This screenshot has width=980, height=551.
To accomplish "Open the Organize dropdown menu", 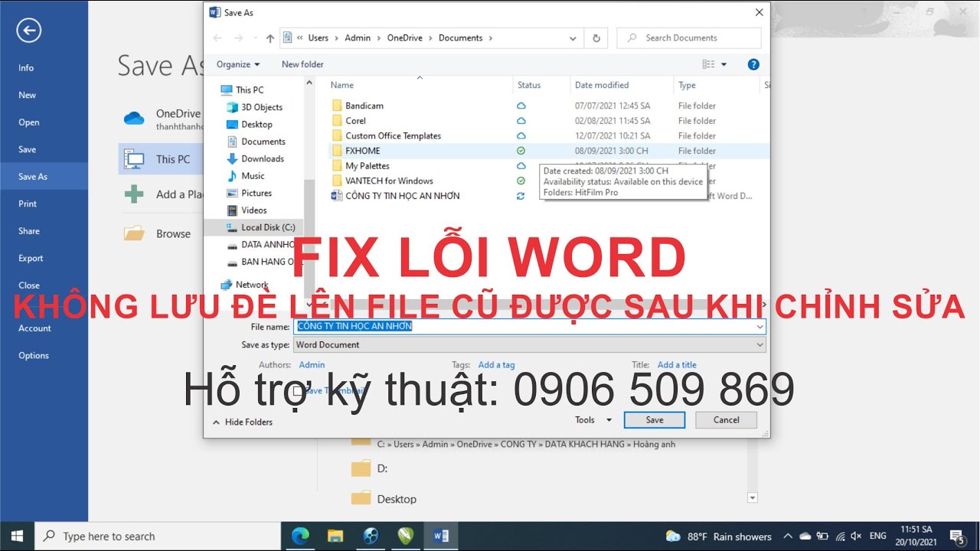I will coord(238,64).
